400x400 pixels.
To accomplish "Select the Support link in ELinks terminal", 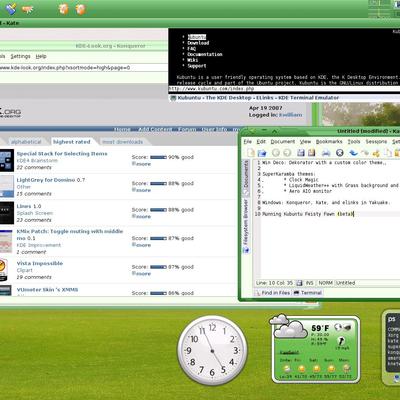I will tap(197, 66).
